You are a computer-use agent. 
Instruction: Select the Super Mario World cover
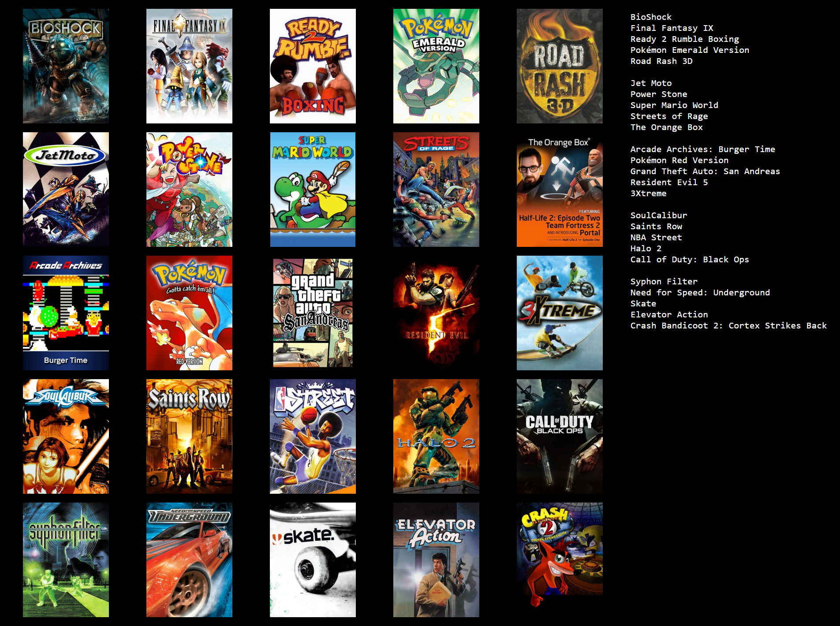313,190
